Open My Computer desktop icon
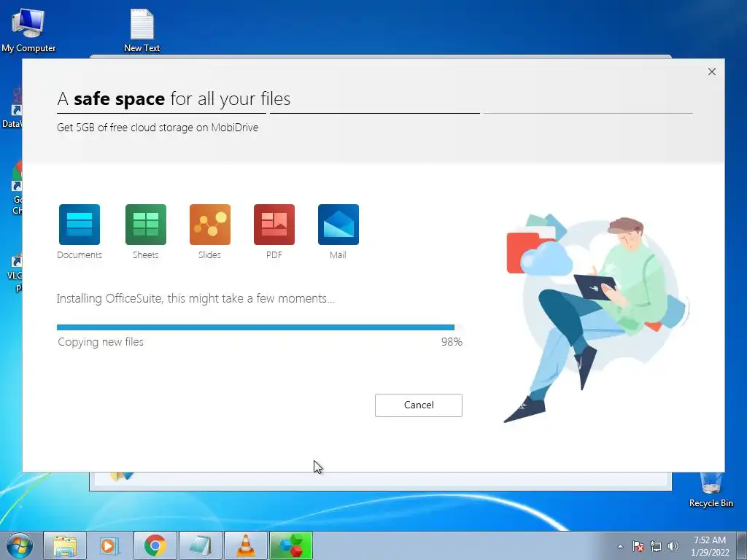747x560 pixels. 28,30
